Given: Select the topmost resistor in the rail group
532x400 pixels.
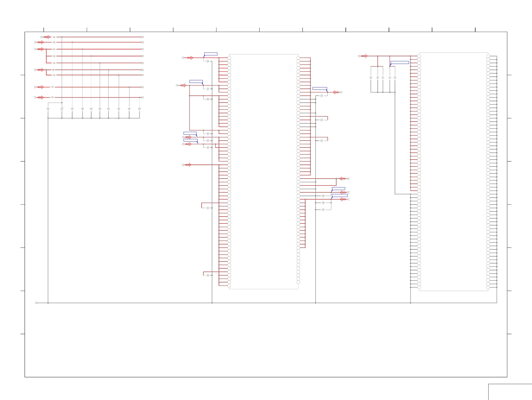Looking at the screenshot, I should pyautogui.click(x=54, y=37).
